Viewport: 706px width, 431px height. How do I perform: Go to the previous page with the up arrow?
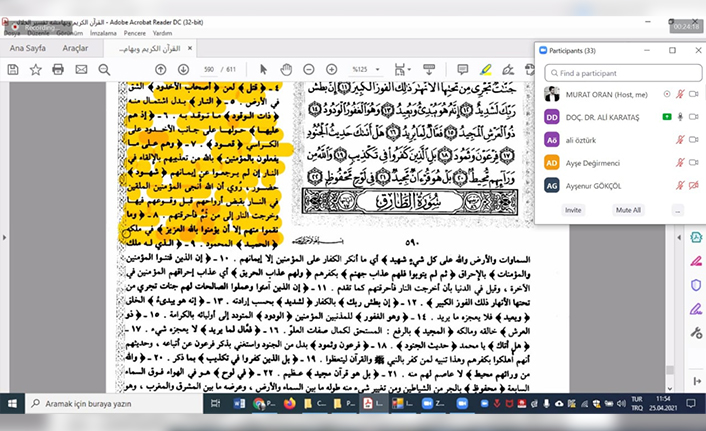(x=160, y=69)
